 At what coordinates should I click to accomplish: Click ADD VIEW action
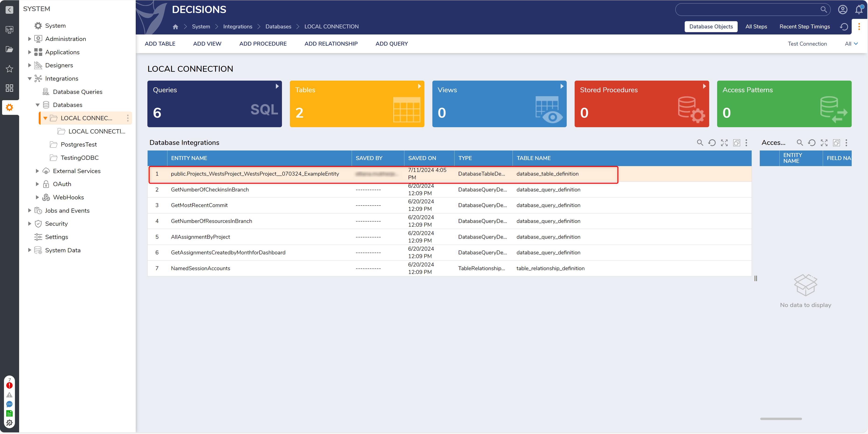(207, 44)
